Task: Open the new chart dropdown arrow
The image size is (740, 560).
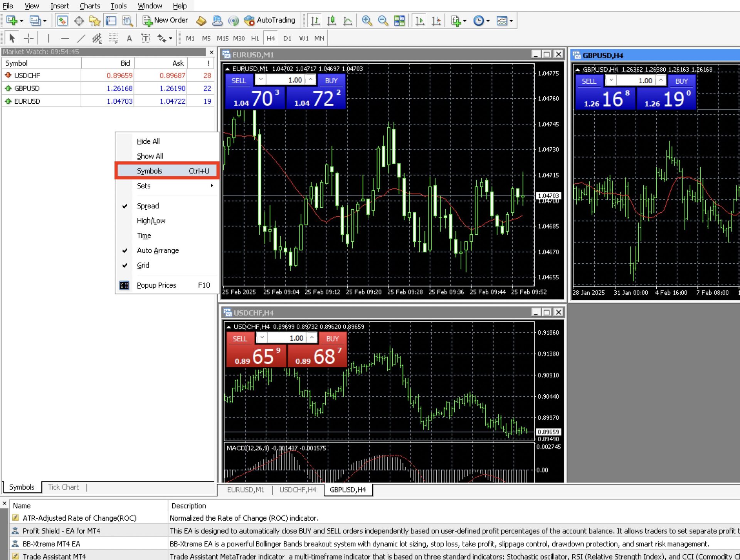Action: point(21,21)
